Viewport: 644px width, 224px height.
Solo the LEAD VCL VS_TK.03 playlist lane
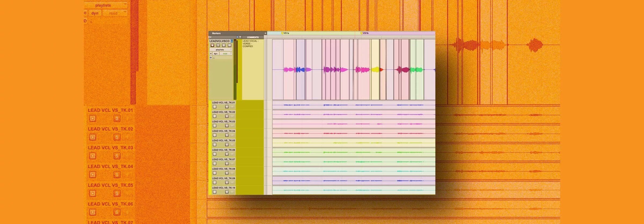[x=227, y=126]
